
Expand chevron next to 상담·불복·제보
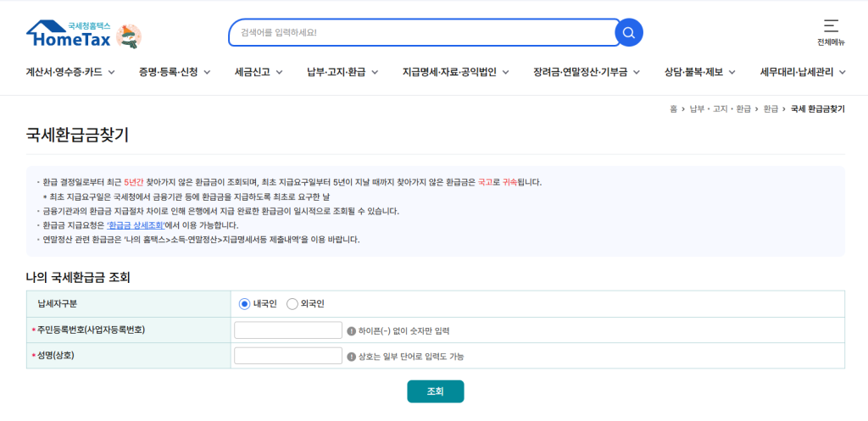point(732,72)
